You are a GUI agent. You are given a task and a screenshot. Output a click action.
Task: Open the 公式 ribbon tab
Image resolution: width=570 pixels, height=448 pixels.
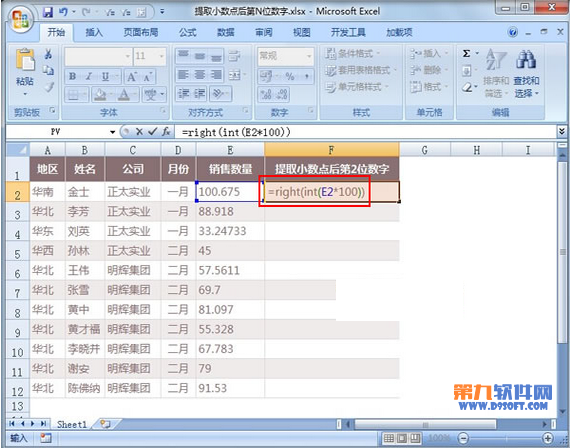coord(188,32)
